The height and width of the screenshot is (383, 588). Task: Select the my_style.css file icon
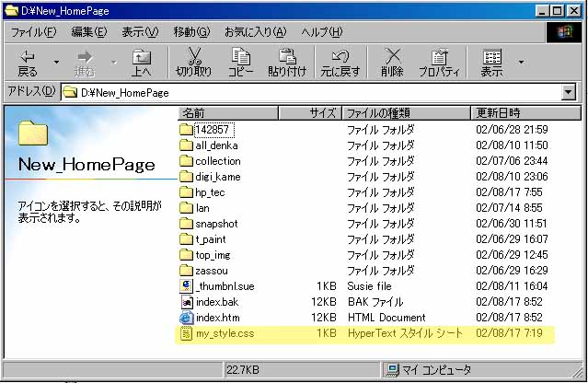[187, 333]
